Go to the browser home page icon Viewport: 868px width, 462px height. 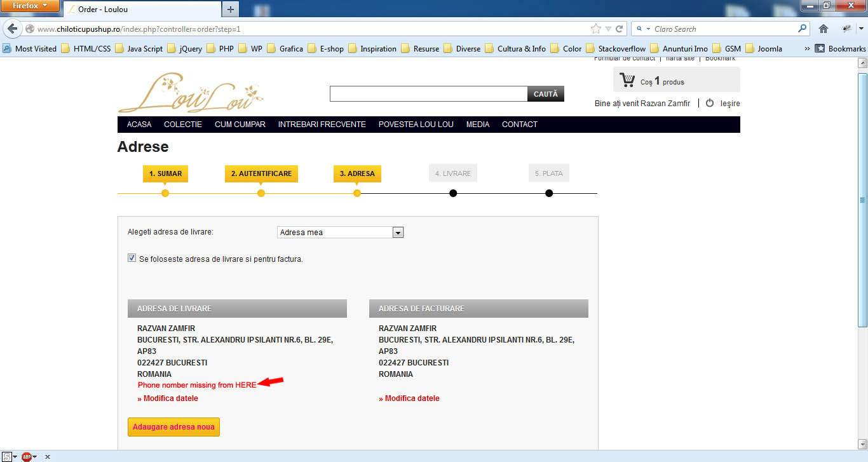pos(824,29)
